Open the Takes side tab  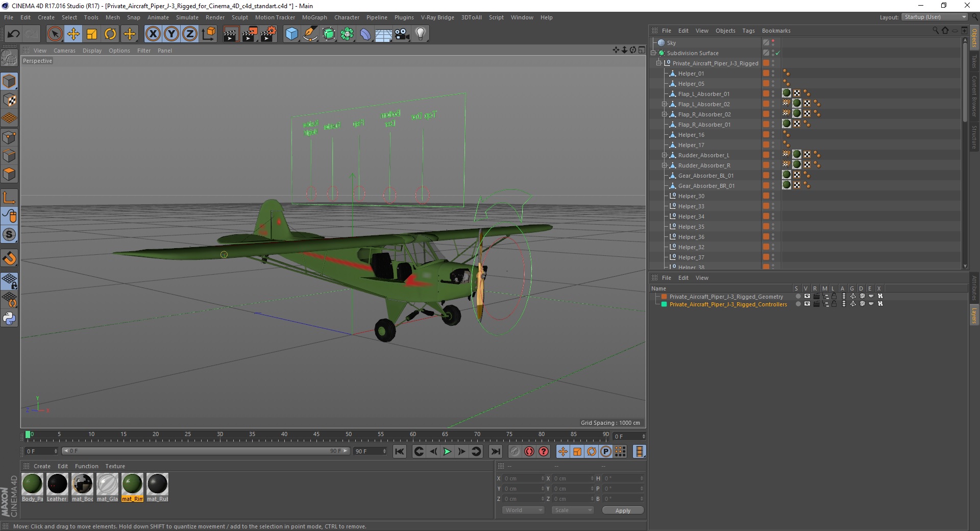974,61
